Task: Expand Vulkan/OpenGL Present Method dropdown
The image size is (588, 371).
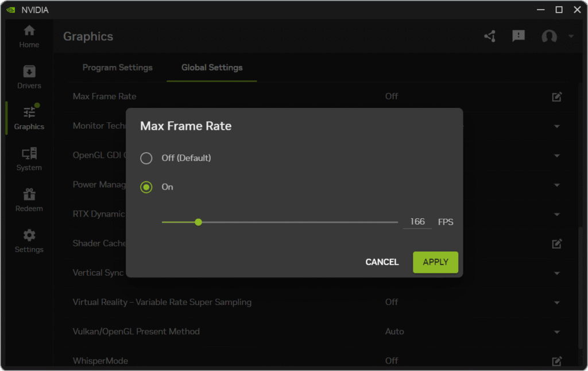Action: point(557,332)
